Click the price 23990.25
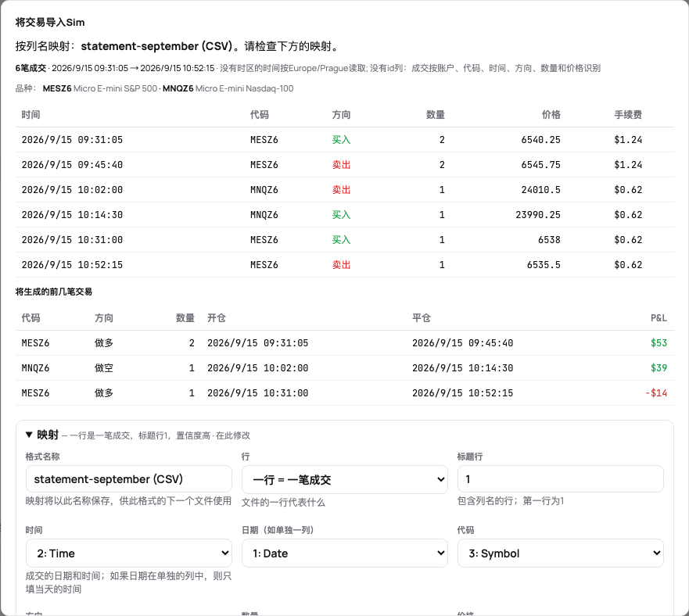The height and width of the screenshot is (616, 689). tap(538, 215)
